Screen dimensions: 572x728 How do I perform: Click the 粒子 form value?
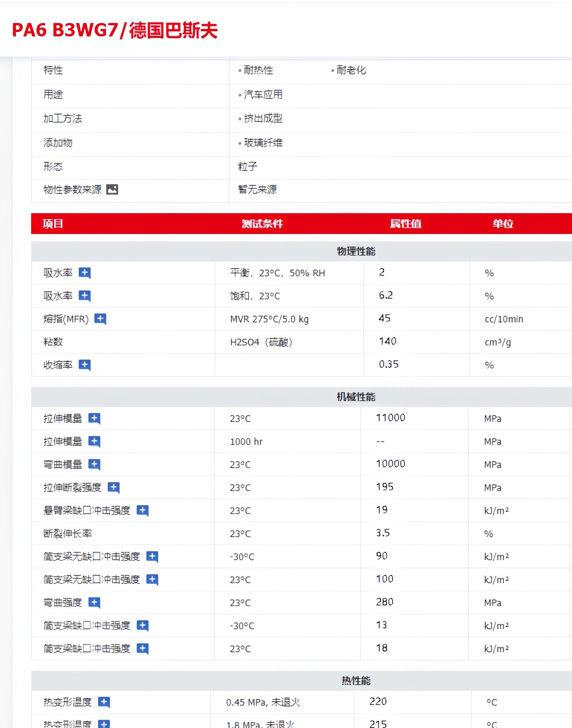pos(248,167)
